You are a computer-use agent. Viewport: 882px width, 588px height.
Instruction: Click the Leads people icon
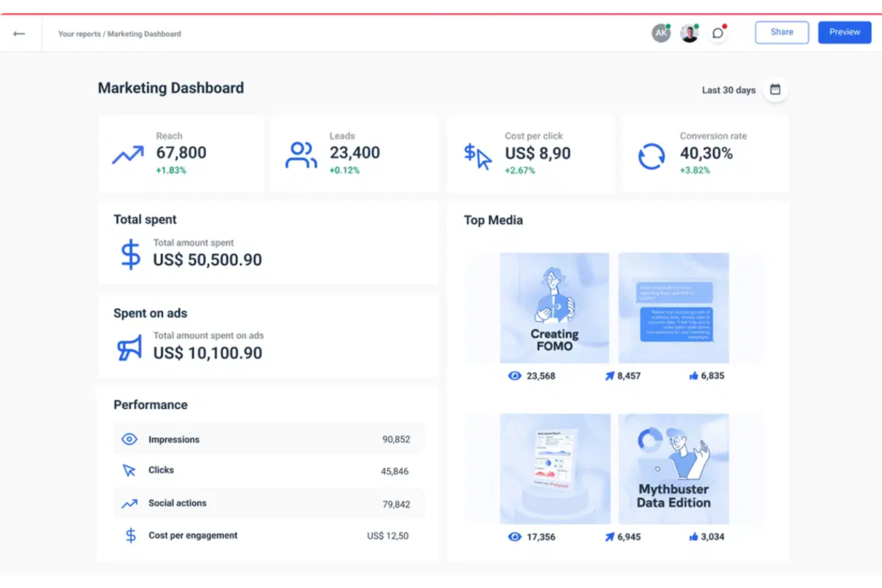tap(301, 154)
